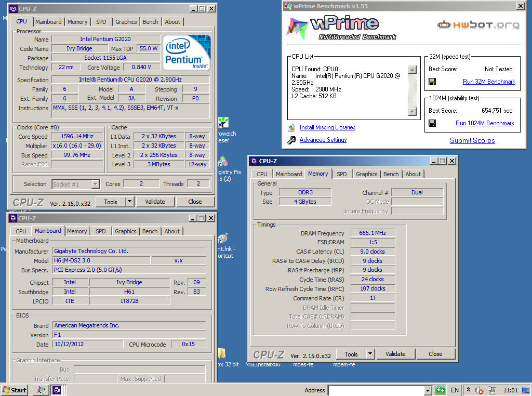Screen dimensions: 532x396
Task: Click Tools button in the Memory window
Action: point(351,354)
